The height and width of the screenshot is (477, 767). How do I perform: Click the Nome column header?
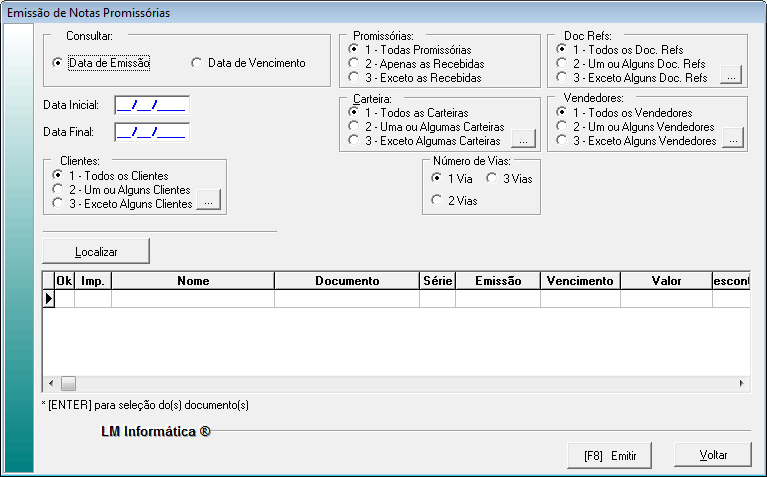(x=193, y=281)
